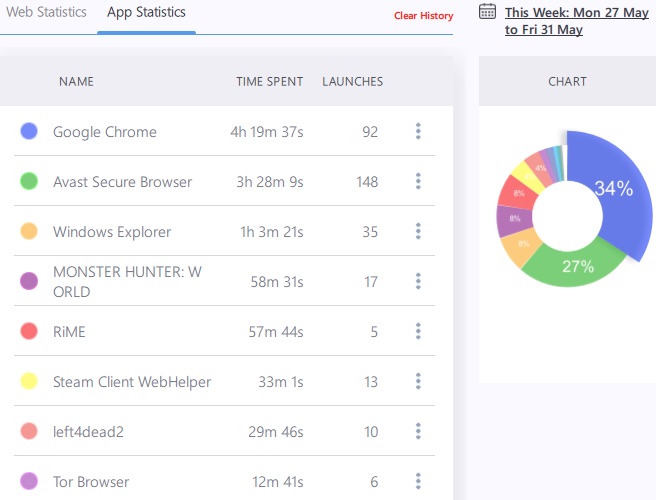Screen dimensions: 656x500
Task: Sort by the TIME SPENT column header
Action: [x=270, y=82]
